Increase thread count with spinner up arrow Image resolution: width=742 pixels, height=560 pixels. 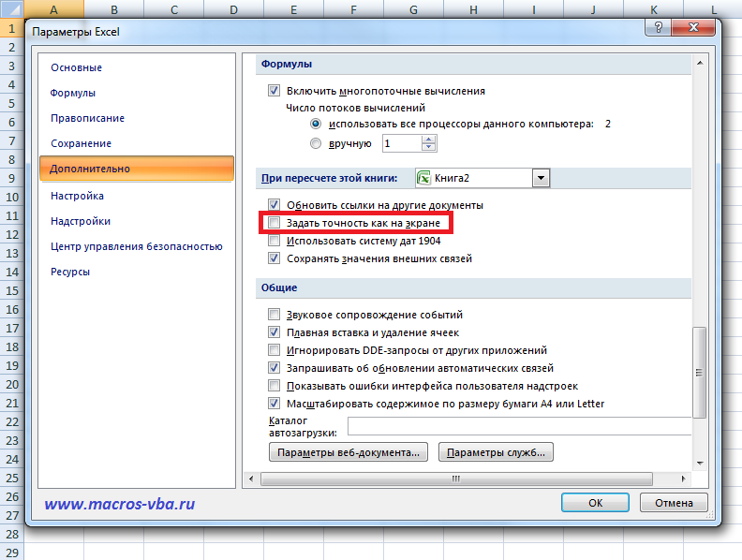coord(429,140)
